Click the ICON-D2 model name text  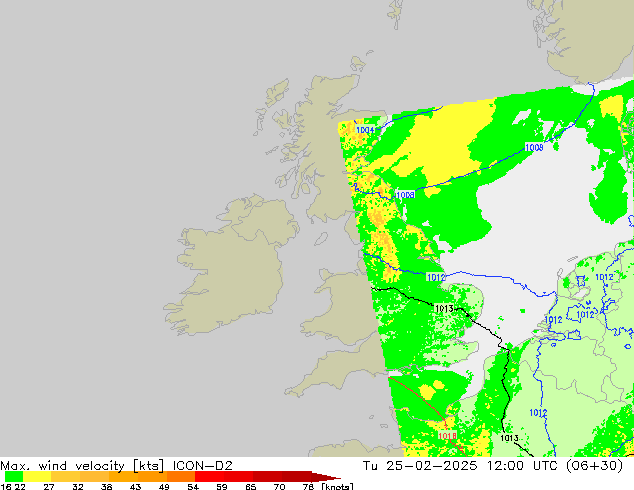pyautogui.click(x=203, y=466)
